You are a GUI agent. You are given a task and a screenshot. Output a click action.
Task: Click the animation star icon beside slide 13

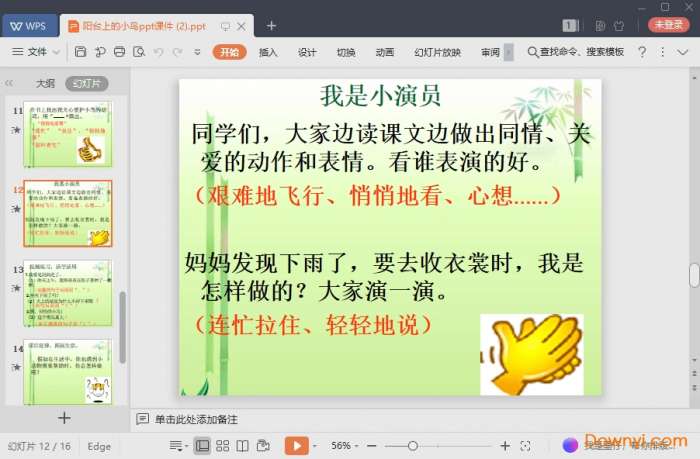pos(16,288)
